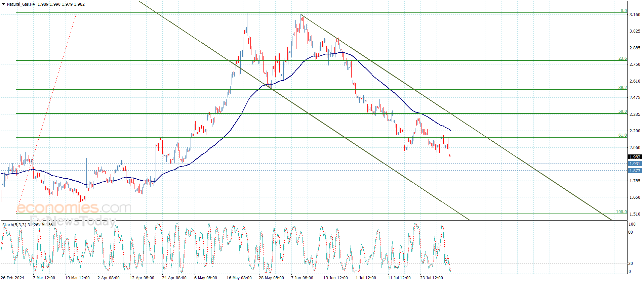Click the 19 Jun 12:00 date label
Viewport: 644px width, 282px height.
[335, 278]
